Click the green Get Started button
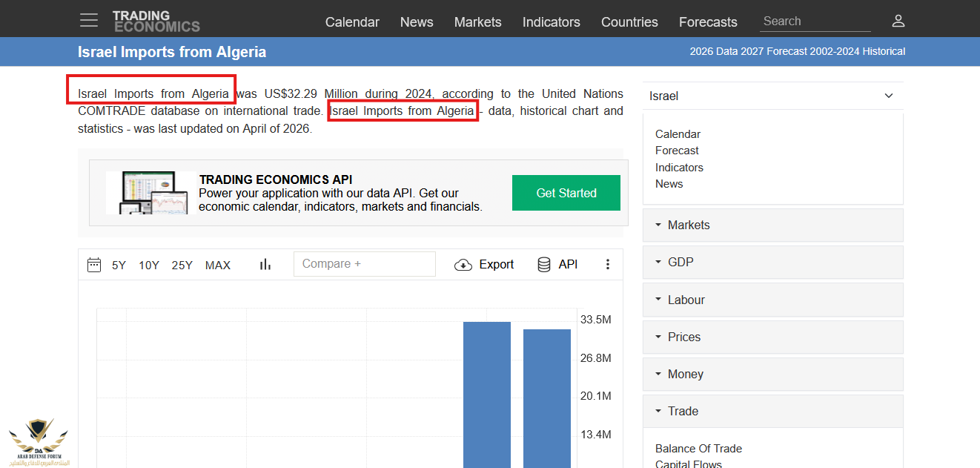980x468 pixels. point(566,193)
